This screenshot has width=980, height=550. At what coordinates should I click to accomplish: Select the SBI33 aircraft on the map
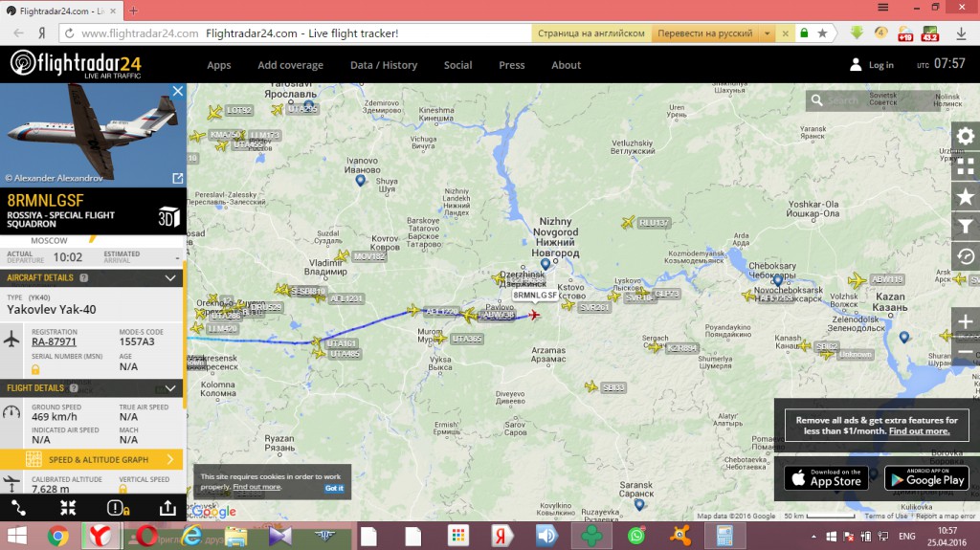click(x=590, y=386)
